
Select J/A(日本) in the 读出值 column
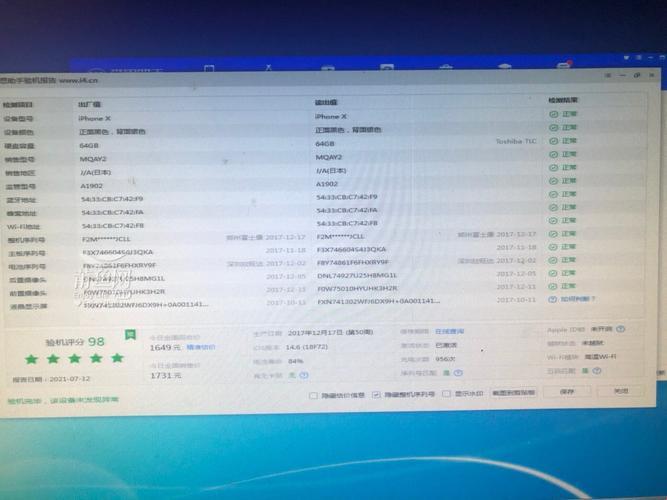point(331,170)
